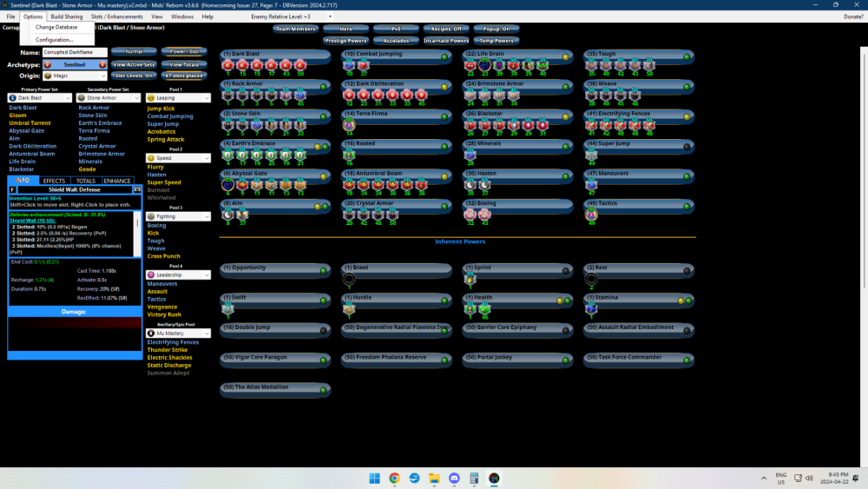The height and width of the screenshot is (489, 868).
Task: Choose Configuration... from Options menu
Action: [54, 40]
